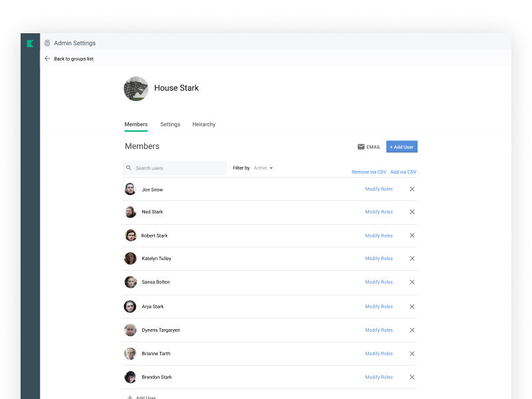Focus the Search users field
Viewport: 532px width, 399px height.
pos(178,168)
